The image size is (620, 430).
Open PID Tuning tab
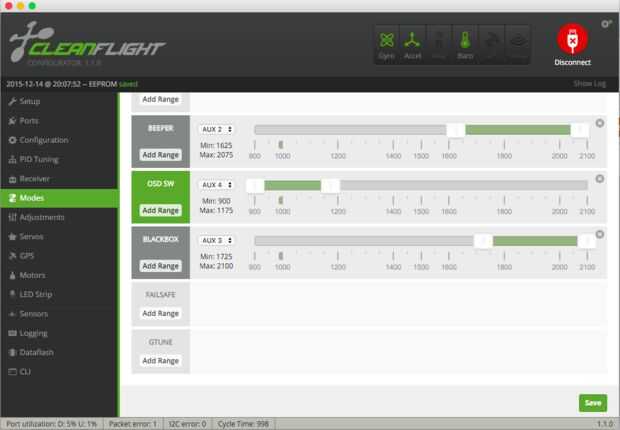59,159
